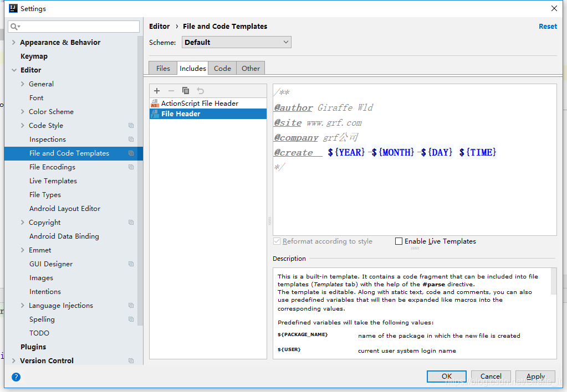Expand Emmet subsection
Screen dimensions: 567x392
[22, 250]
